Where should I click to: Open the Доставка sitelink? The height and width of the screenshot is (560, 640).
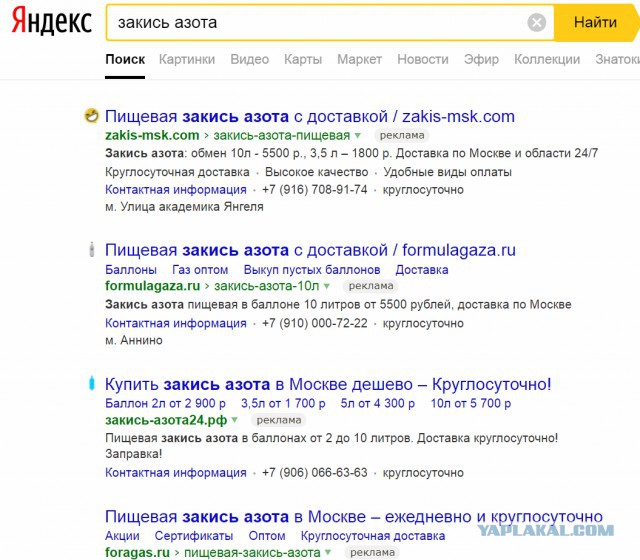tap(422, 270)
